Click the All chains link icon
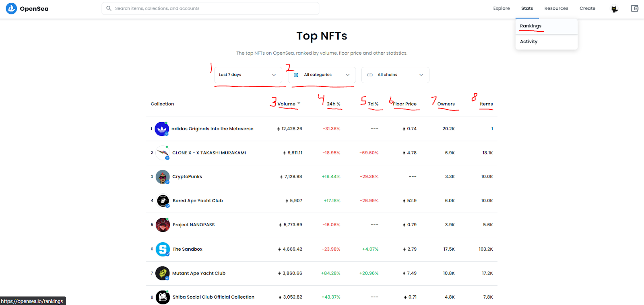 click(369, 75)
